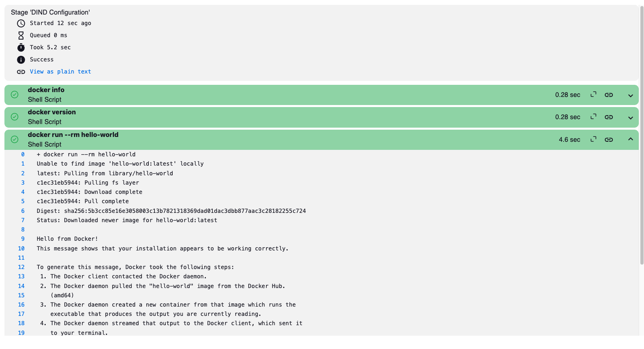This screenshot has width=644, height=349.
Task: Click the "docker version" step header row
Action: 283,117
